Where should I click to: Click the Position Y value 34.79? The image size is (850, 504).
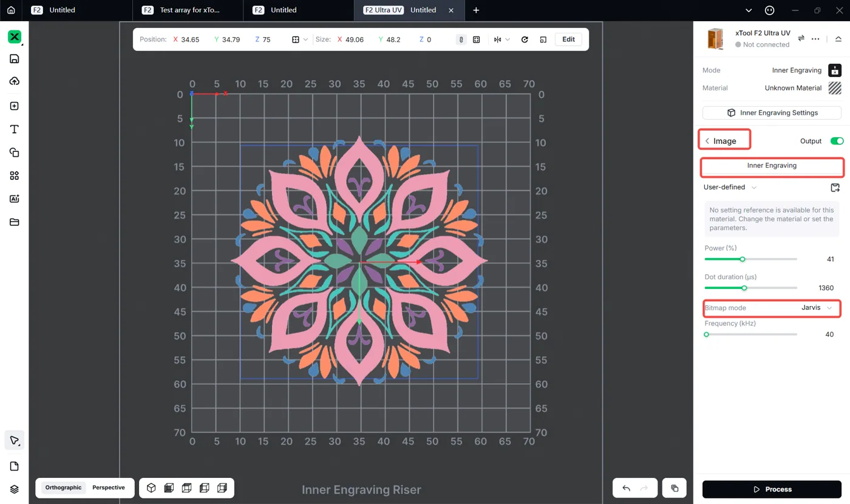pyautogui.click(x=231, y=39)
